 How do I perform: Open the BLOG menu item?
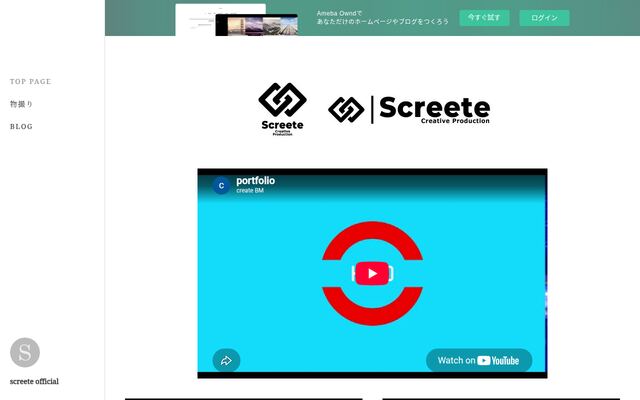(21, 127)
